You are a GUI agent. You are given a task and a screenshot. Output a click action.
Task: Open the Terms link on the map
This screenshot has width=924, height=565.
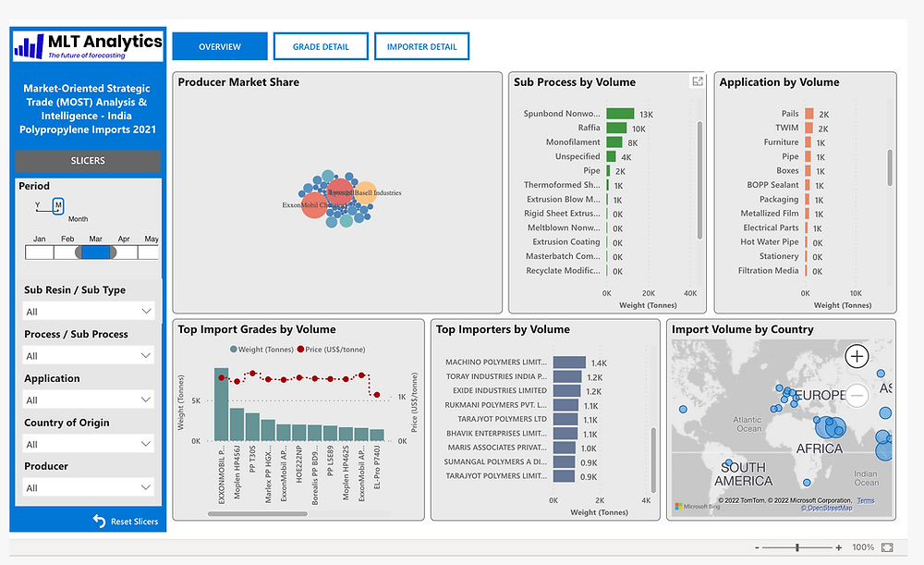pos(866,500)
